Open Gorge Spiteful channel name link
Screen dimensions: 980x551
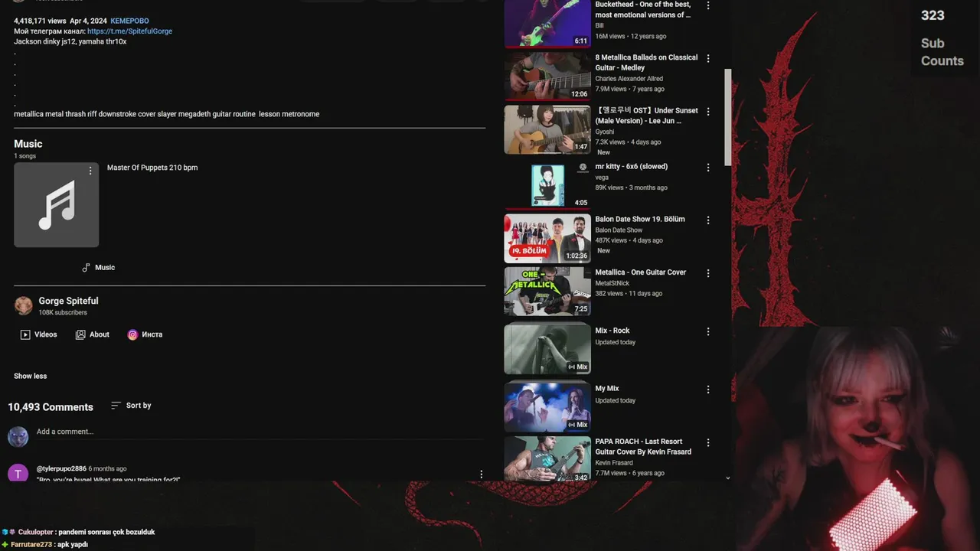[x=68, y=301]
